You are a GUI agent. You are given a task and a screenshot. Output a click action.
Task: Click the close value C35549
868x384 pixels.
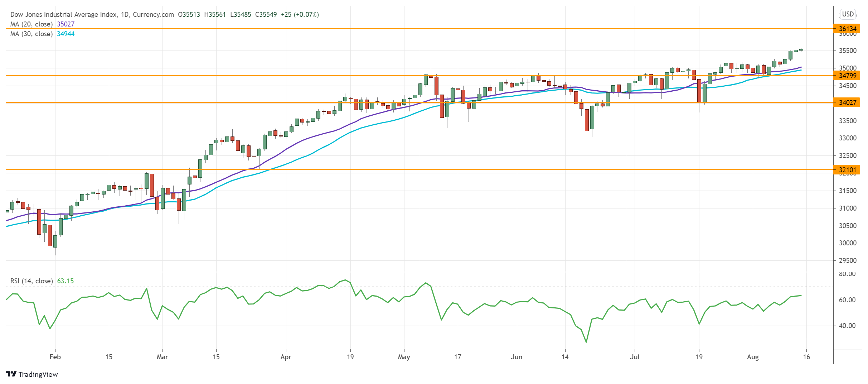(266, 14)
